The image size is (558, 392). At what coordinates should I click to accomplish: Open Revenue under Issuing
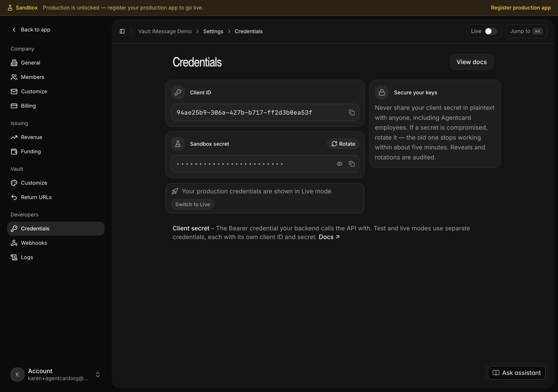[56, 137]
